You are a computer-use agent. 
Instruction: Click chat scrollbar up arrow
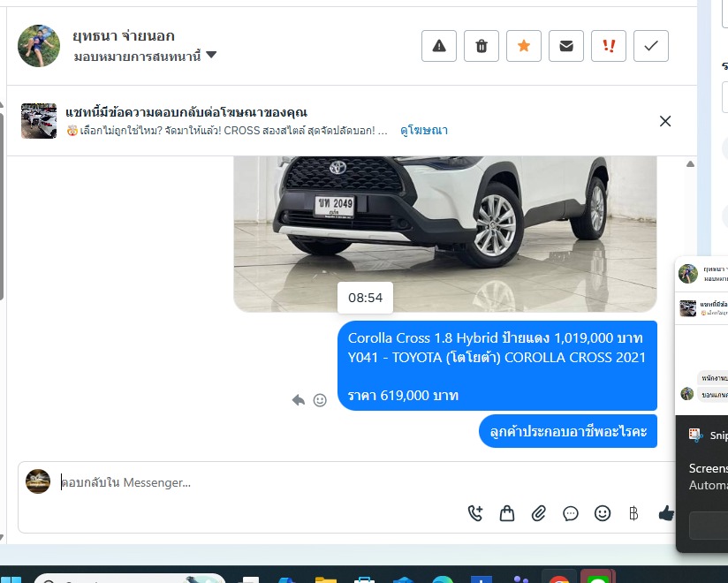coord(690,163)
